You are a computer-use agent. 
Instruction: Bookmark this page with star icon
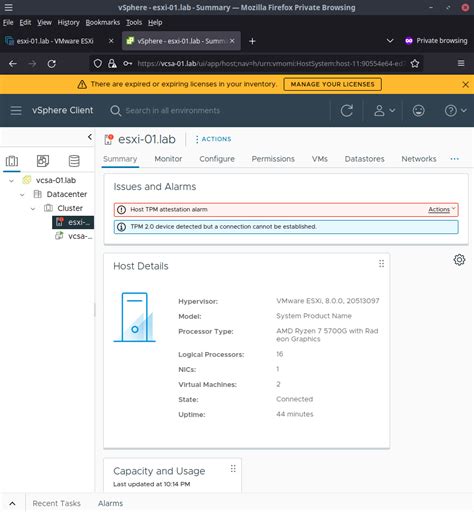tap(415, 63)
